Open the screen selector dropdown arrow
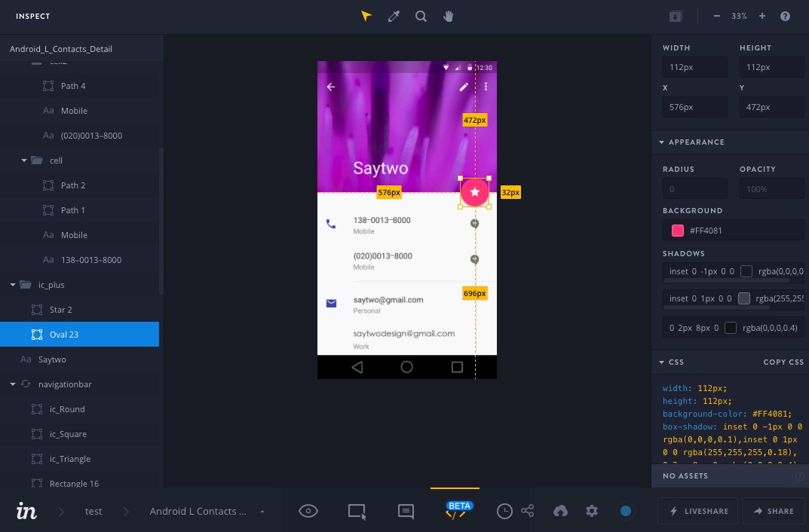The image size is (809, 532). [262, 512]
